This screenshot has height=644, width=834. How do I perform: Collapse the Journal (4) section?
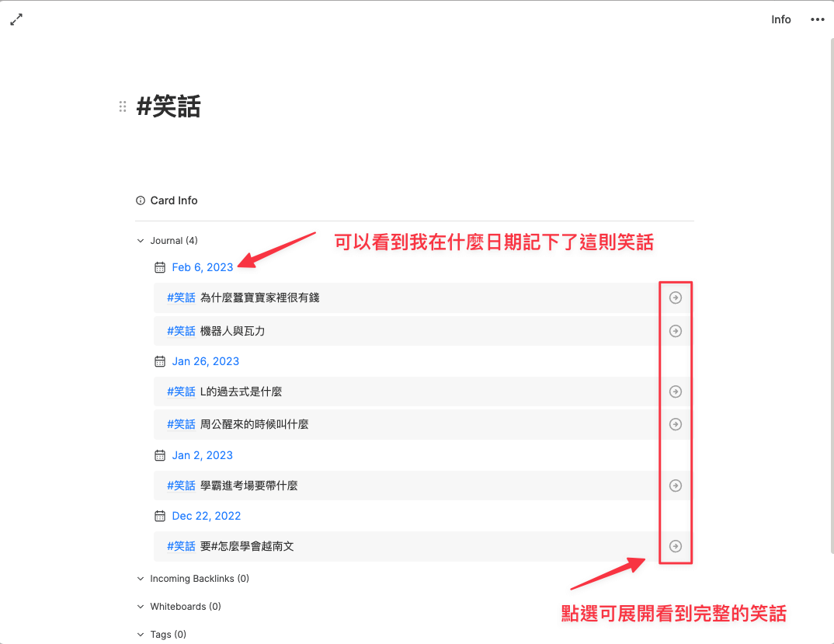tap(141, 241)
